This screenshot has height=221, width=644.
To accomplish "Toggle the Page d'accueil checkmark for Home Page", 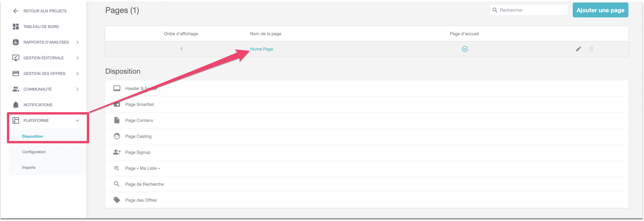I will [x=465, y=49].
